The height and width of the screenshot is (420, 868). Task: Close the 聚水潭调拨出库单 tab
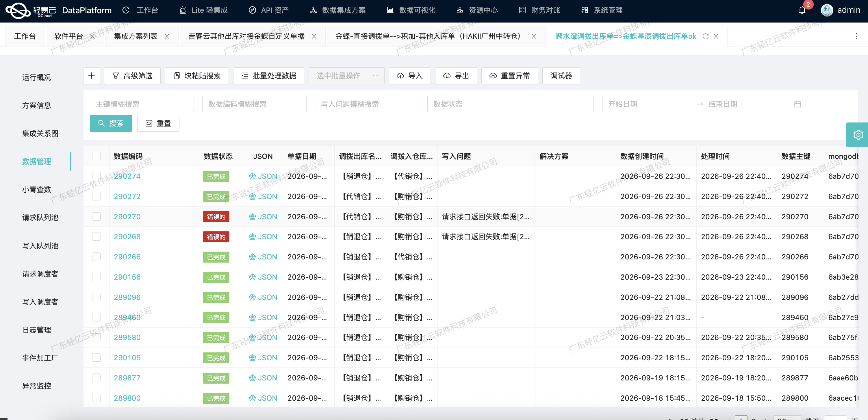(x=716, y=36)
